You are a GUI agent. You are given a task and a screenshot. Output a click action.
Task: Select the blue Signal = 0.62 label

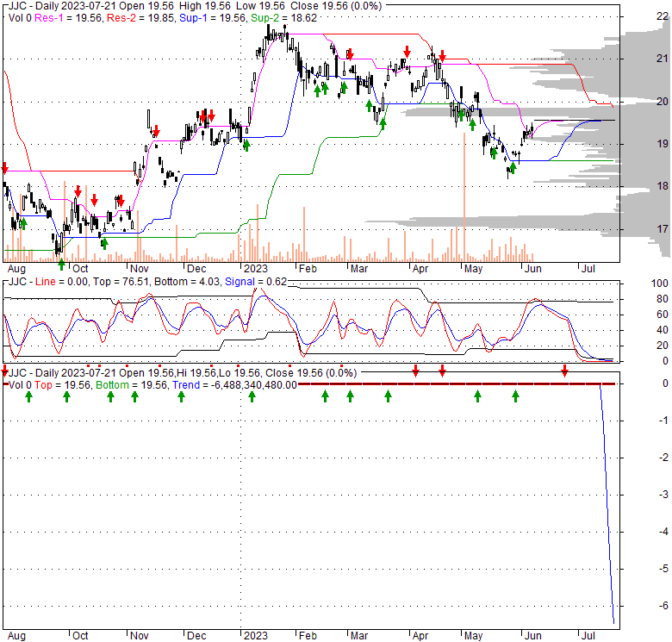[256, 282]
